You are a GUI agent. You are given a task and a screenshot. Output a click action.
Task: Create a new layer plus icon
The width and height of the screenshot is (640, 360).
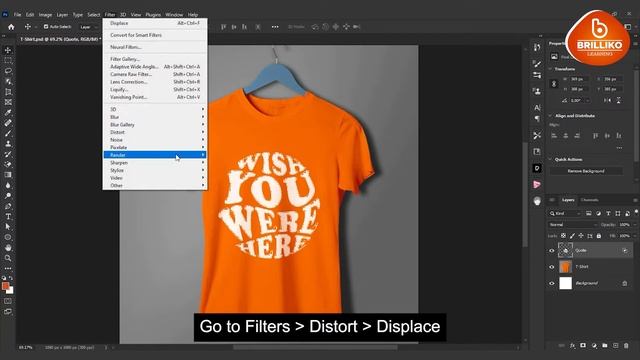coord(616,346)
